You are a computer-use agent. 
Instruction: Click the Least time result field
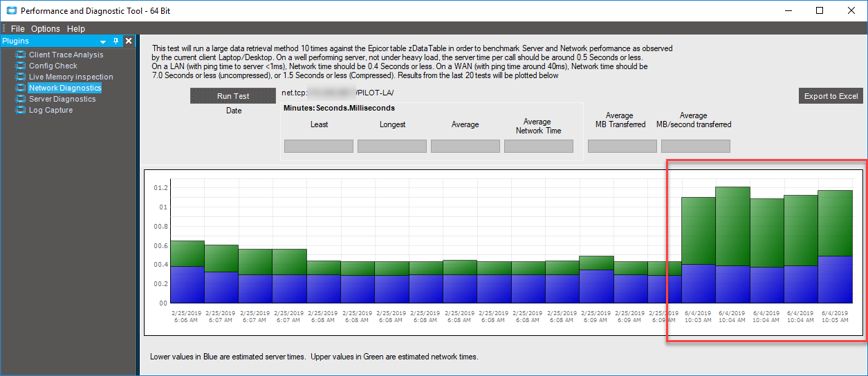319,146
